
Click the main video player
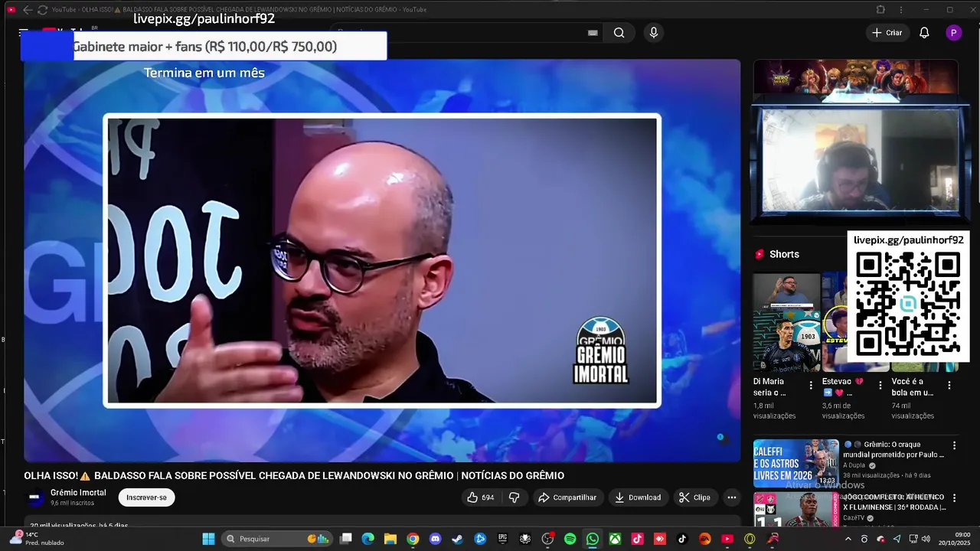coord(382,260)
